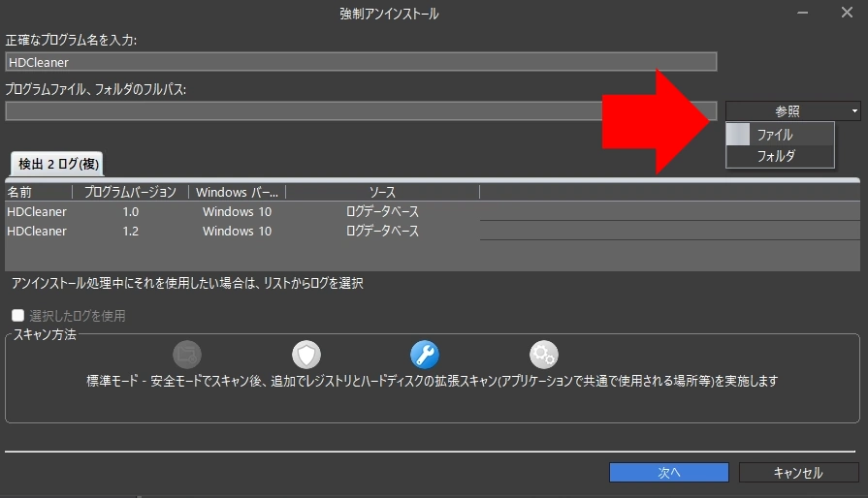The width and height of the screenshot is (868, 498).
Task: Sort by the Windows バー... column header
Action: pos(237,192)
